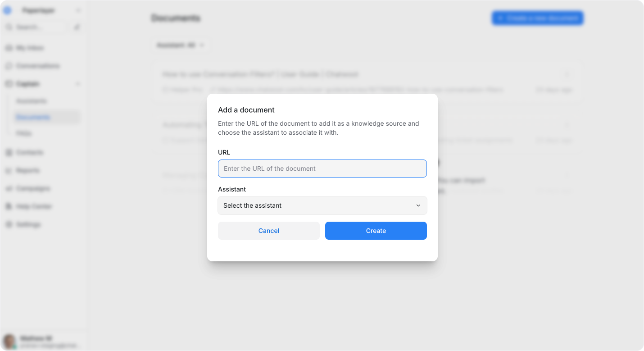Click the chevron in assistant selector
The image size is (644, 351).
(418, 205)
